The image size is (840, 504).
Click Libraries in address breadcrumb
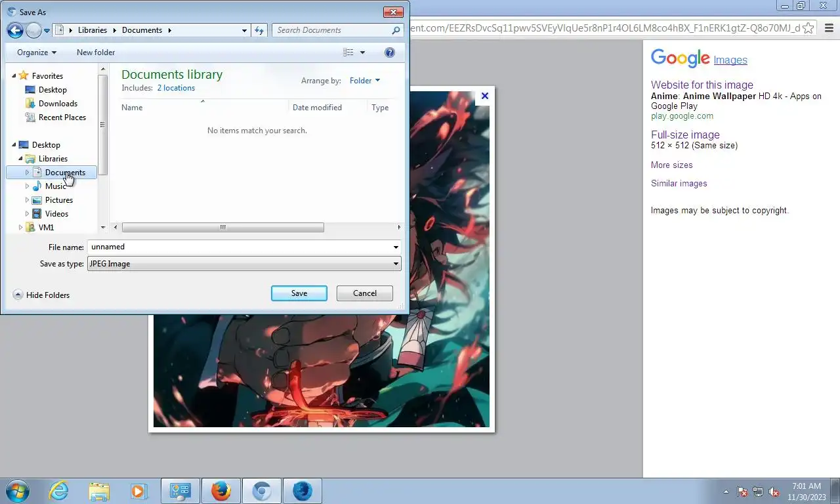(x=93, y=30)
